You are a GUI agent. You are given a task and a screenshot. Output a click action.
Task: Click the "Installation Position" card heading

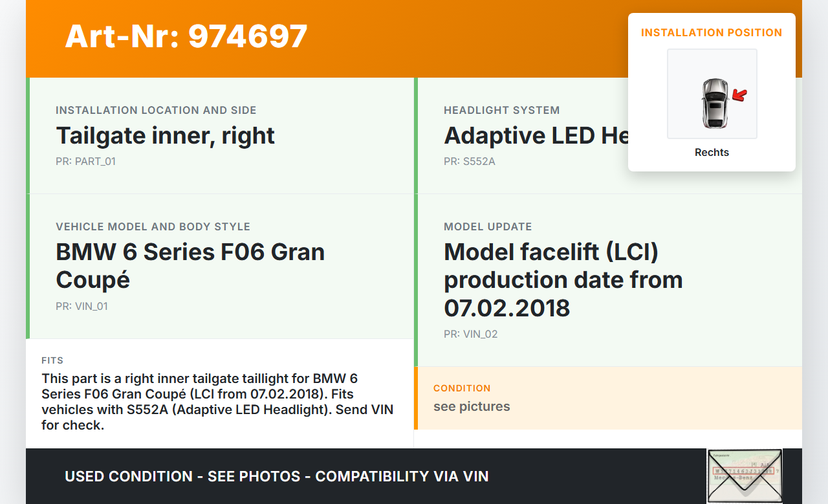[x=712, y=32]
